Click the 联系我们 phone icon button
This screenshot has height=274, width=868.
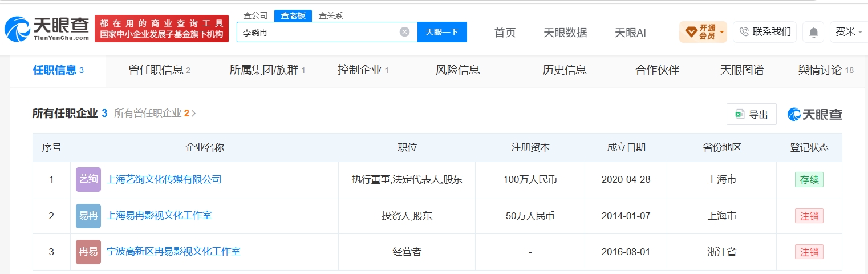click(x=765, y=32)
